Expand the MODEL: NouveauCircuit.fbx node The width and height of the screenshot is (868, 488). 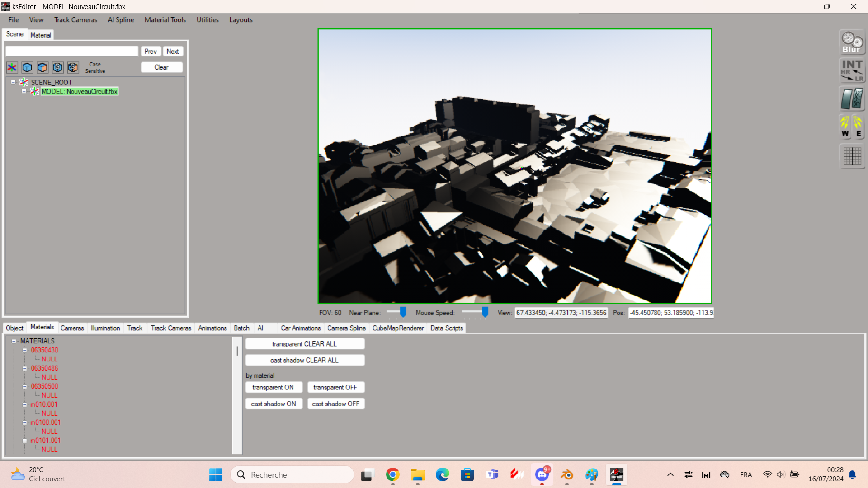[x=24, y=91]
